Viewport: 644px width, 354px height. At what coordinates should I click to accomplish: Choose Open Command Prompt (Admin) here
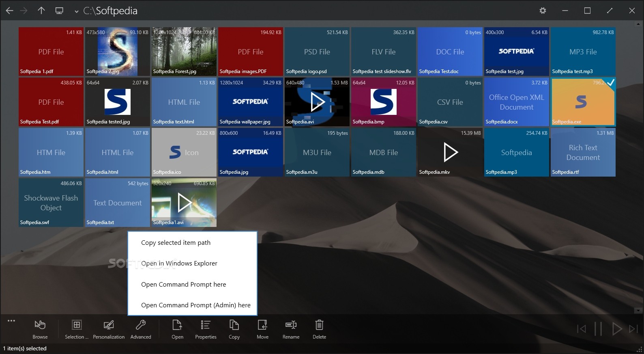pos(193,305)
